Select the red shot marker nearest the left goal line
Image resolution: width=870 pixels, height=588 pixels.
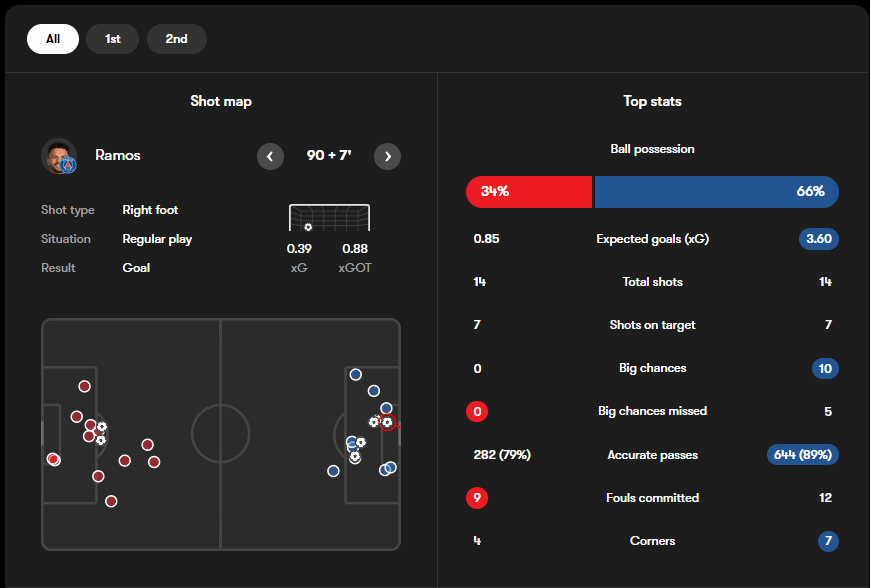coord(53,459)
